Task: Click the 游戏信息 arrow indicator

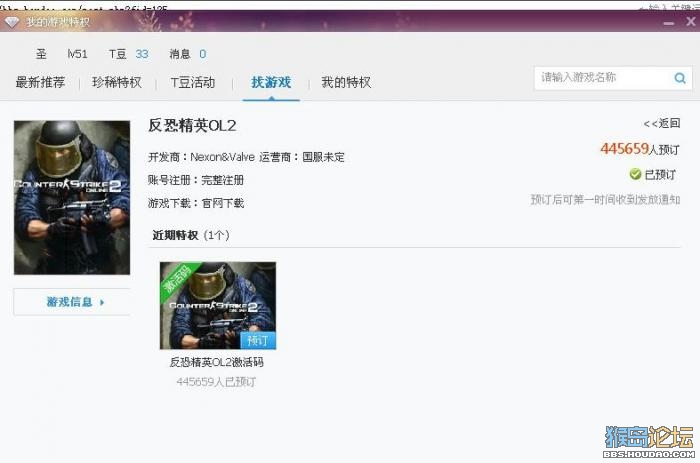Action: pyautogui.click(x=102, y=302)
